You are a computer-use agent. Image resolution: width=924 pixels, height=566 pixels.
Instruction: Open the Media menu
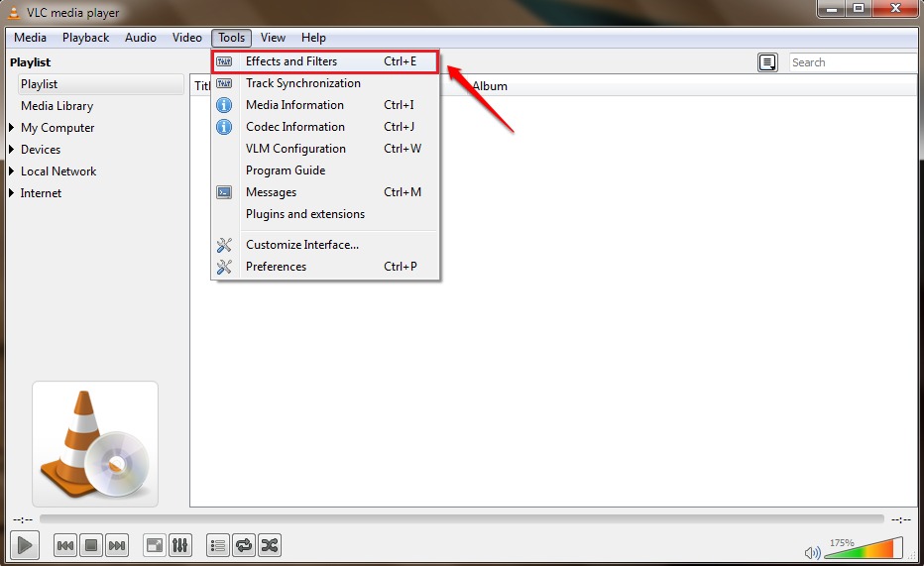point(30,38)
